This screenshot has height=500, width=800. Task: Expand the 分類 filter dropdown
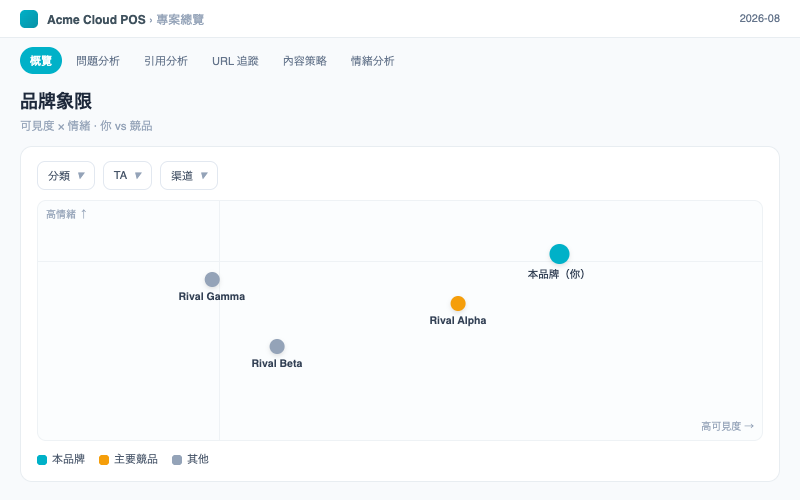pyautogui.click(x=66, y=176)
